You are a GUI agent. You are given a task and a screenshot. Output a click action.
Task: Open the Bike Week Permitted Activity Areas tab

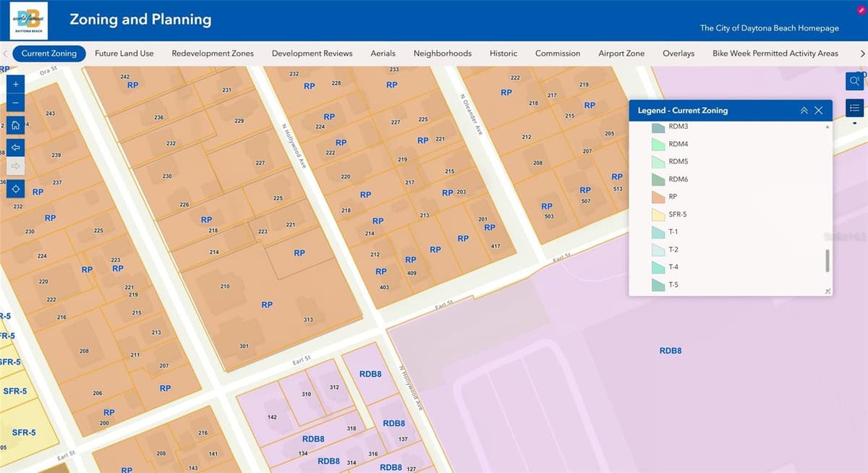[775, 54]
